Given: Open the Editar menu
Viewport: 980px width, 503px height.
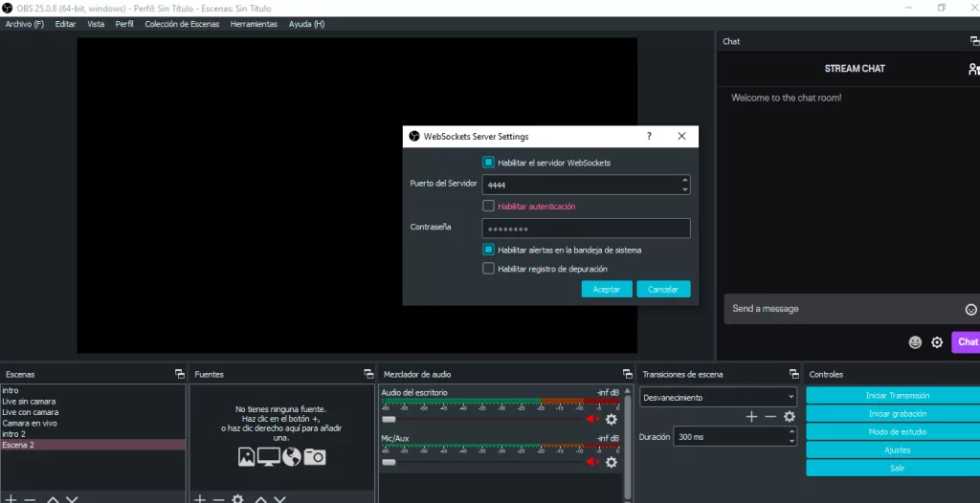Looking at the screenshot, I should (65, 24).
